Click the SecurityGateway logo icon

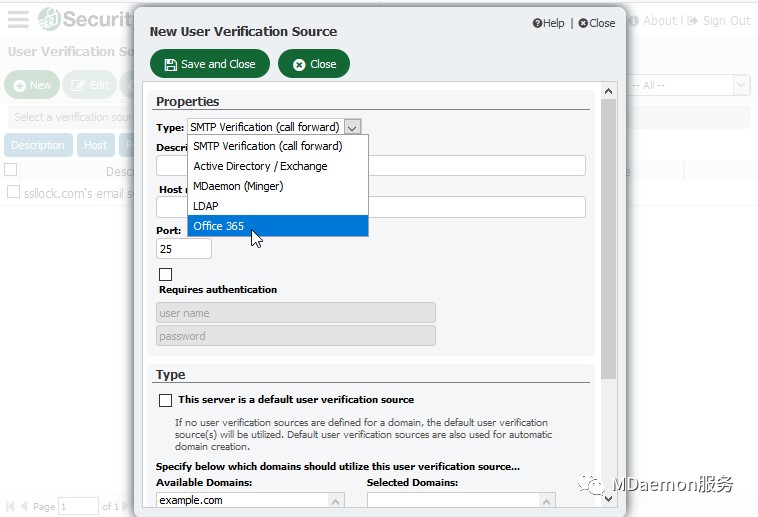pyautogui.click(x=49, y=19)
